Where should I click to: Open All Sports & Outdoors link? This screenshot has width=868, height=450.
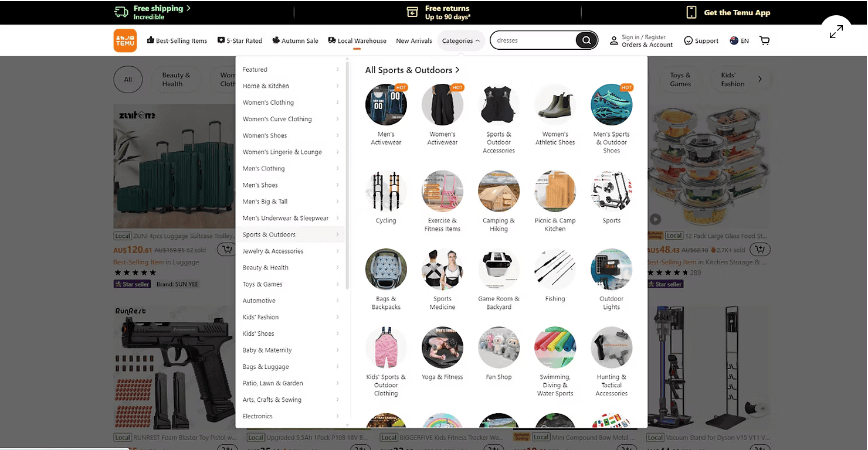[x=412, y=70]
